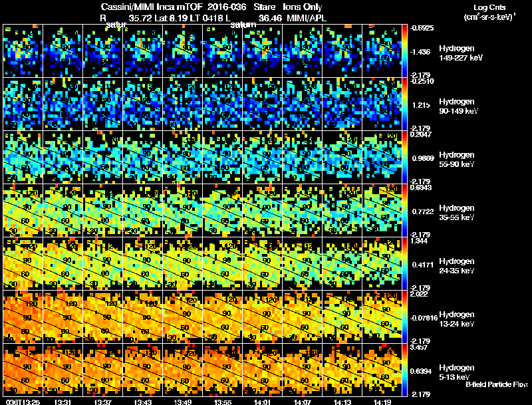Select the 5-13 keV panel at 14:13

[342, 370]
